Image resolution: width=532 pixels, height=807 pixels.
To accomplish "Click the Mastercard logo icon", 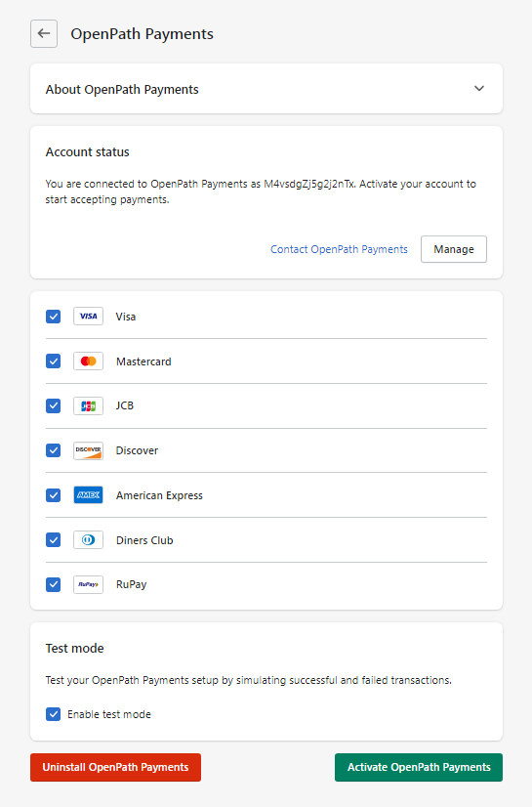I will pyautogui.click(x=88, y=361).
